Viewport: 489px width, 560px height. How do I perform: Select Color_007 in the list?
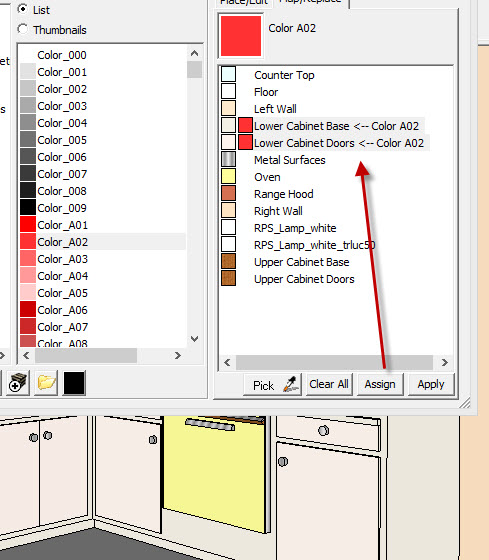[x=102, y=174]
